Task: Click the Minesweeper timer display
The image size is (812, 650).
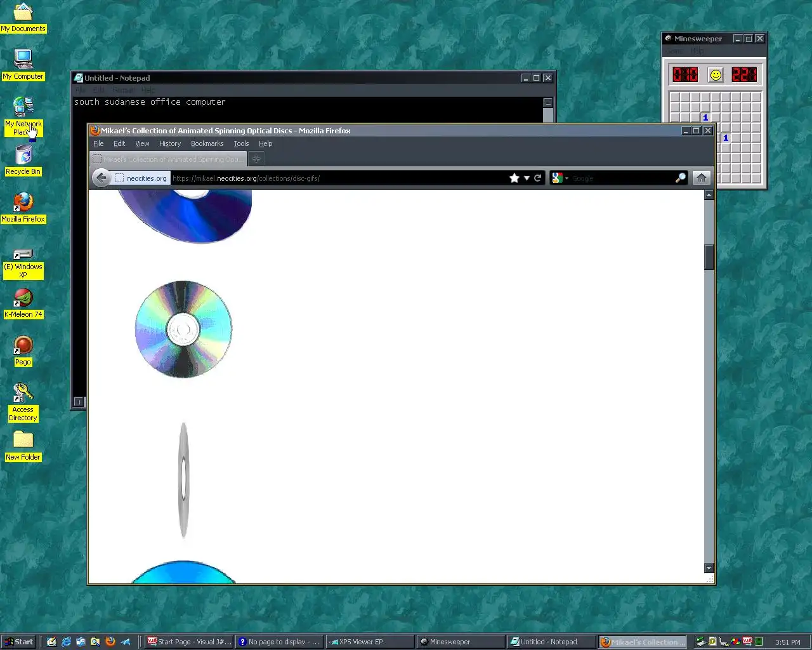Action: tap(744, 75)
